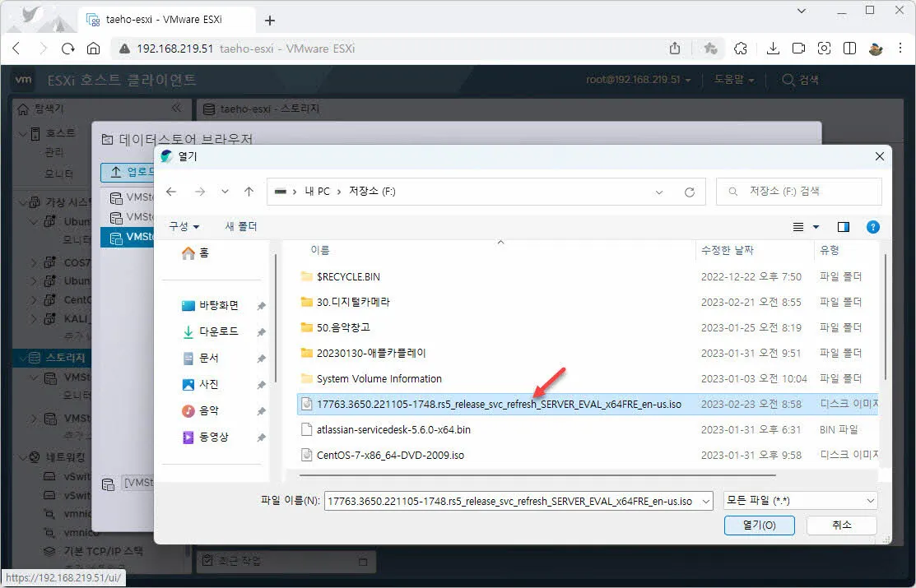Click the help question mark icon
The width and height of the screenshot is (916, 588).
click(x=872, y=226)
